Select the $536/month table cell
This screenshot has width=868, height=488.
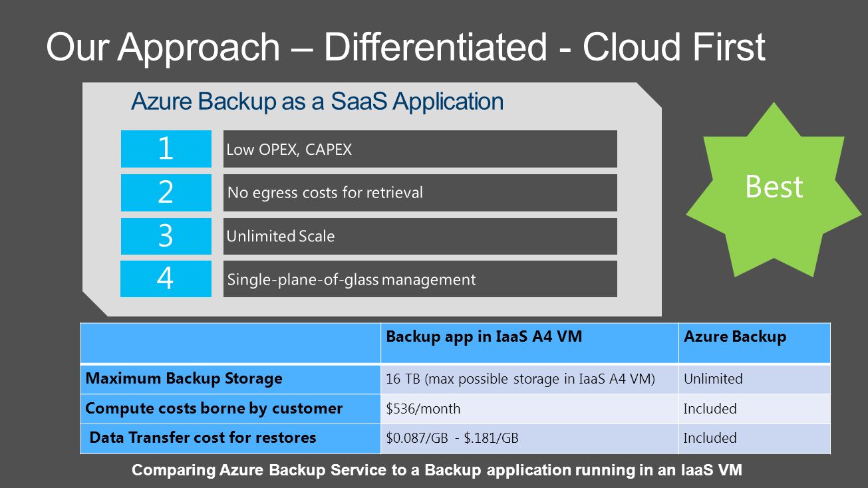coord(529,409)
